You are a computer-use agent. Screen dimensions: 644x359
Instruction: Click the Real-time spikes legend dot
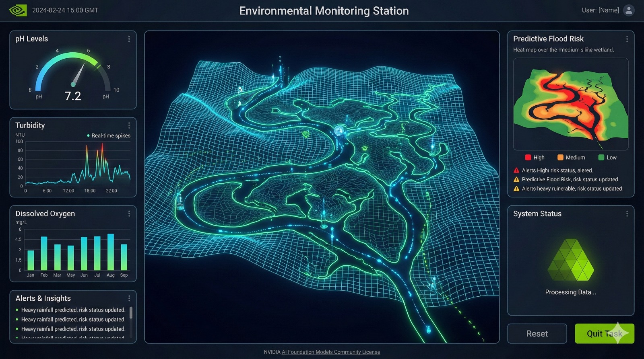[88, 135]
